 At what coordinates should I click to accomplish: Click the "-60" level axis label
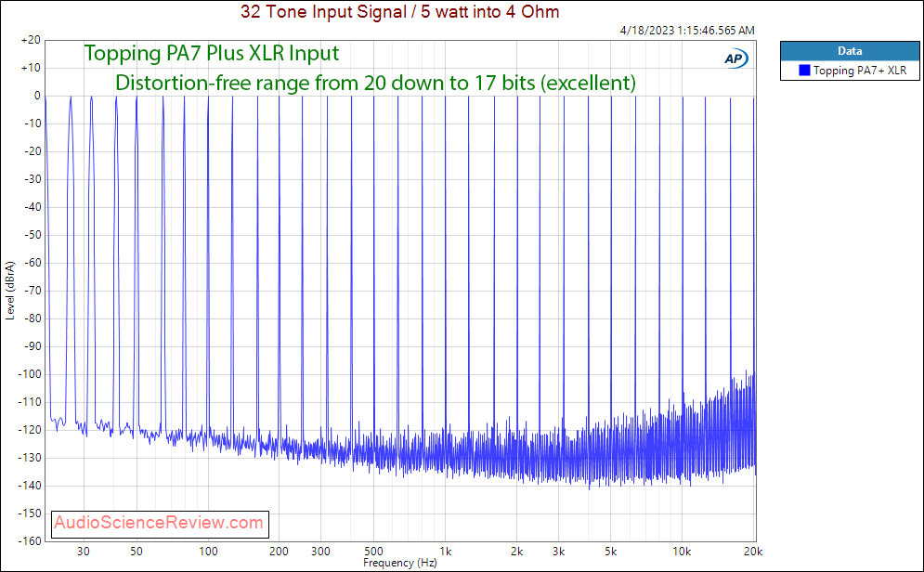click(x=32, y=263)
